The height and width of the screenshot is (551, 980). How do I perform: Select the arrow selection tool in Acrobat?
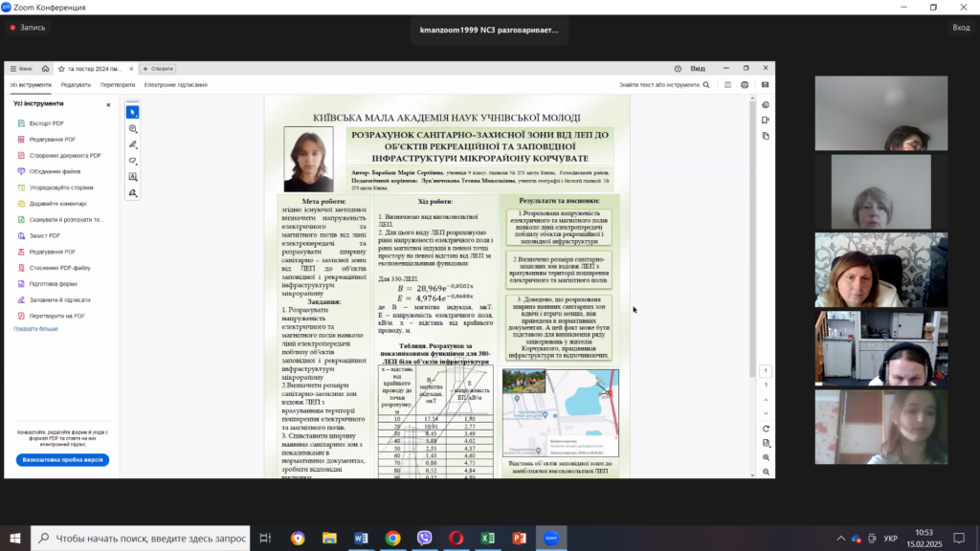coord(132,113)
